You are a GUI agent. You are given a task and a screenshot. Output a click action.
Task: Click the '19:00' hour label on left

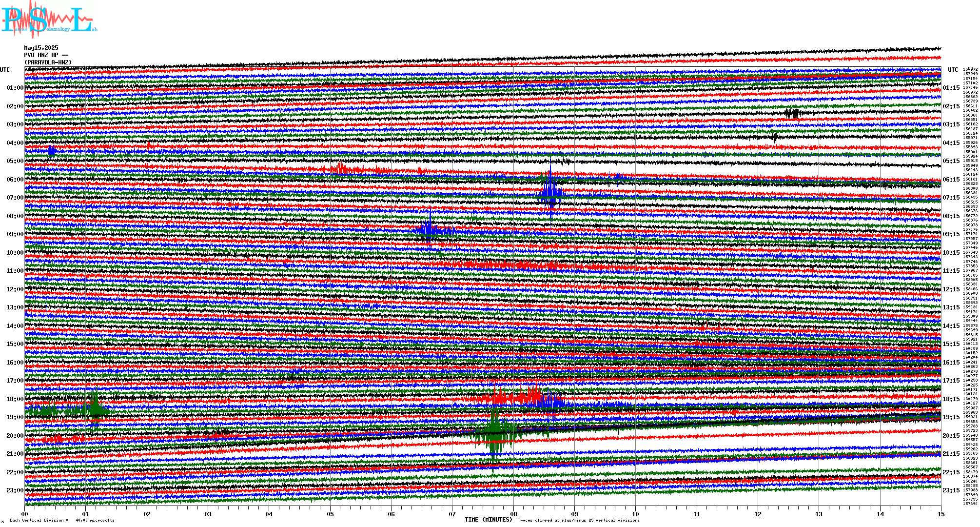[15, 417]
